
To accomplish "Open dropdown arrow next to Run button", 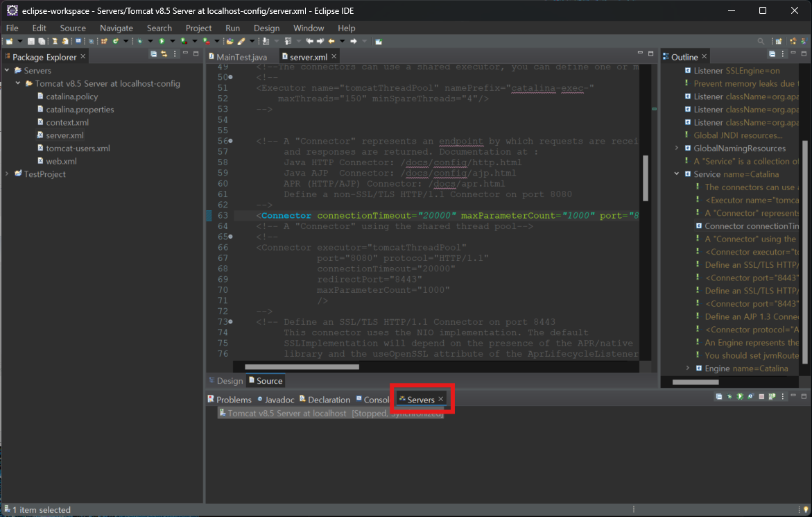I will (x=172, y=42).
